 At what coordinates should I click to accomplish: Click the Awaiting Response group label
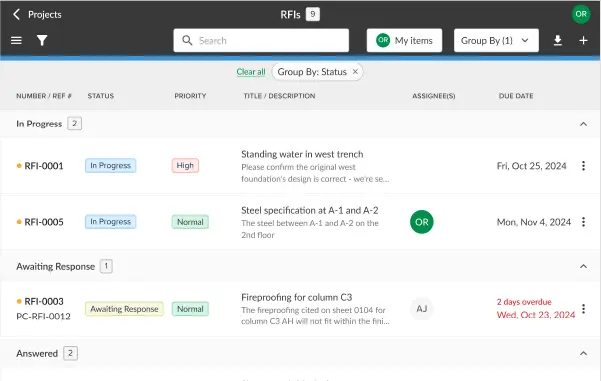[55, 266]
